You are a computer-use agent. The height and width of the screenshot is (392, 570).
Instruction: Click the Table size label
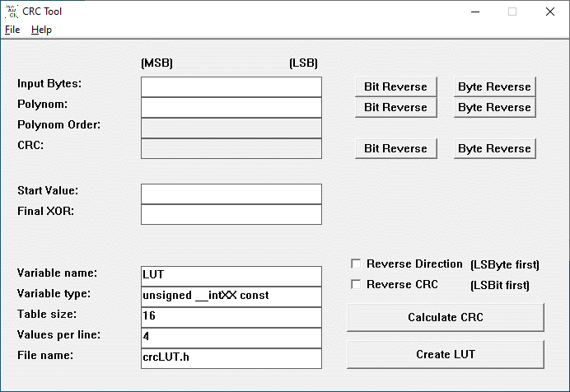(x=47, y=314)
